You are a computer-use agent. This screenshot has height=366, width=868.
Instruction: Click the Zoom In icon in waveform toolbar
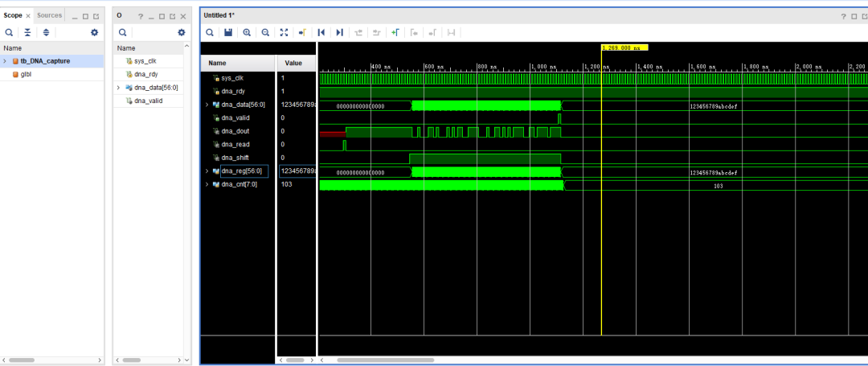coord(247,32)
